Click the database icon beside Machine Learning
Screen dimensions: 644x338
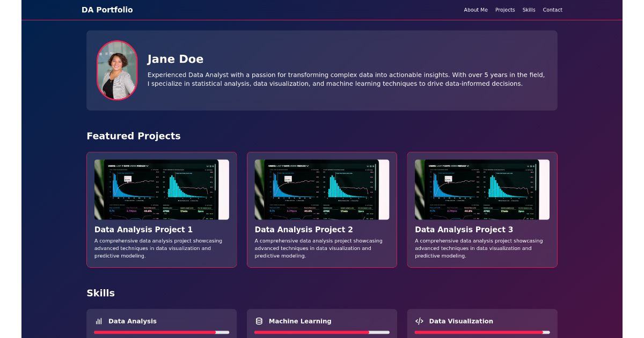pyautogui.click(x=259, y=321)
